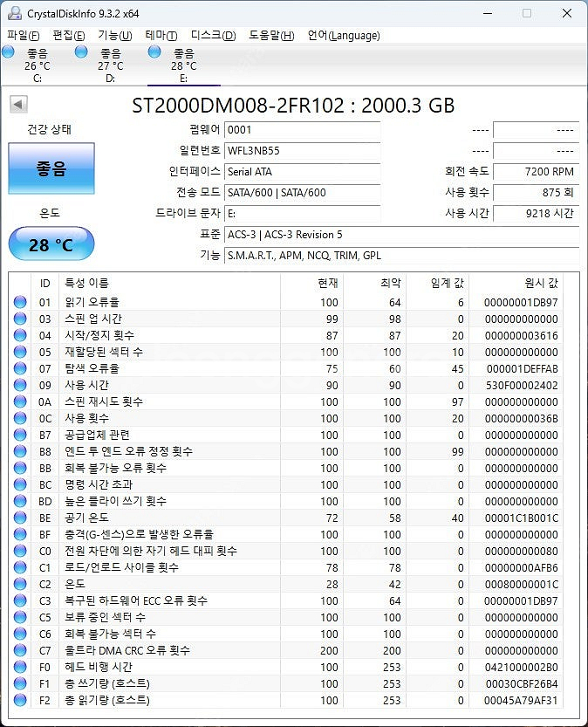The width and height of the screenshot is (588, 727).
Task: Click the status icon for BB 회복 불가능 오류 횟수
Action: click(x=20, y=468)
